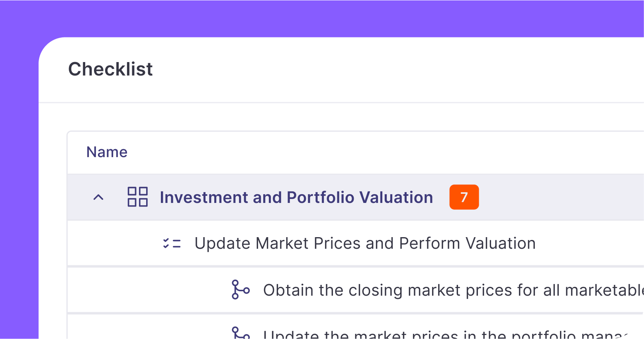The height and width of the screenshot is (339, 644).
Task: Click the branch icon beside Obtain closing prices
Action: [241, 290]
